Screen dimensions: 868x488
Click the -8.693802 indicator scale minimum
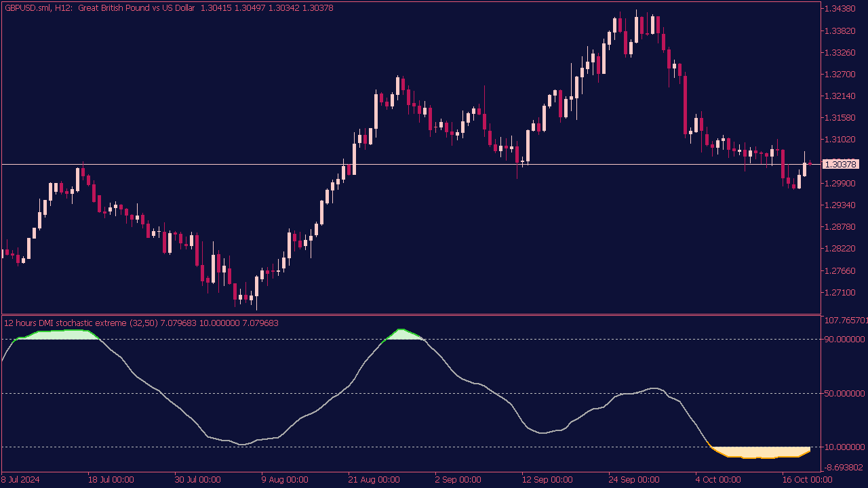coord(845,468)
